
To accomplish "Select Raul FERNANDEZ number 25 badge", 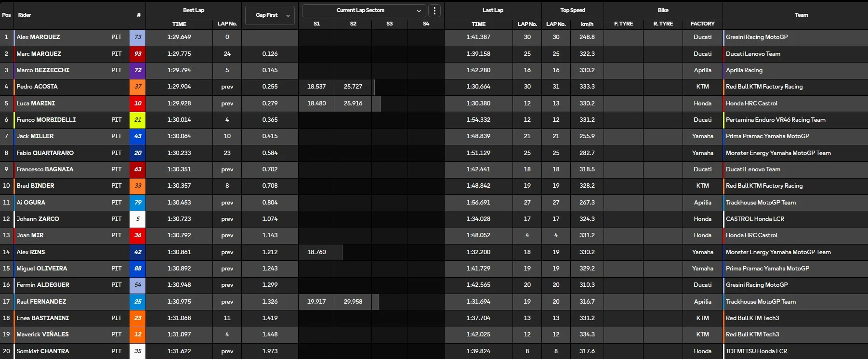I will [x=138, y=302].
